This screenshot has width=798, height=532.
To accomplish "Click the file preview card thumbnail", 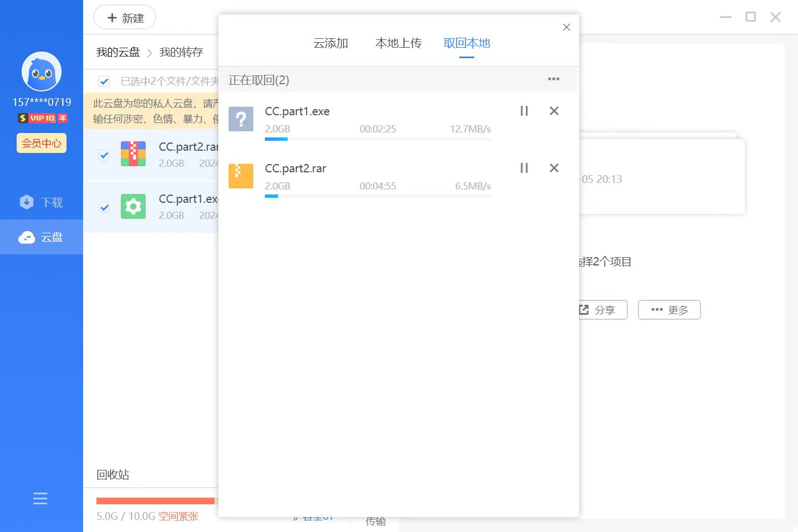I will (662, 176).
